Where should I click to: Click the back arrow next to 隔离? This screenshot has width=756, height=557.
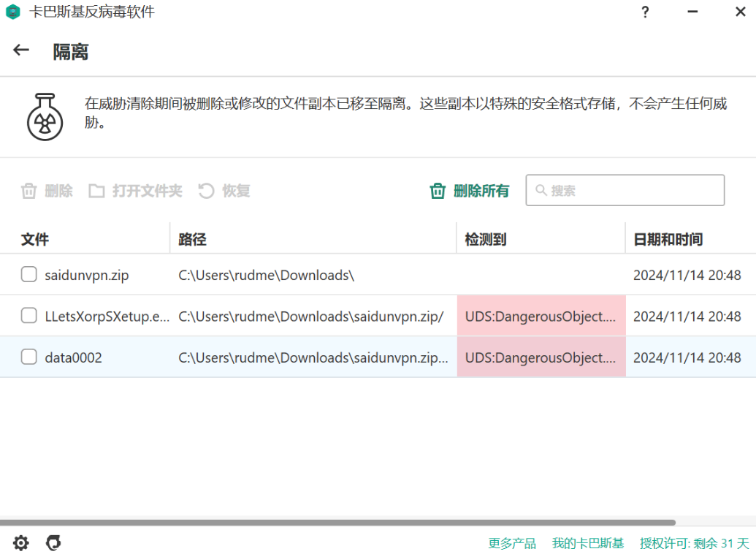coord(21,50)
